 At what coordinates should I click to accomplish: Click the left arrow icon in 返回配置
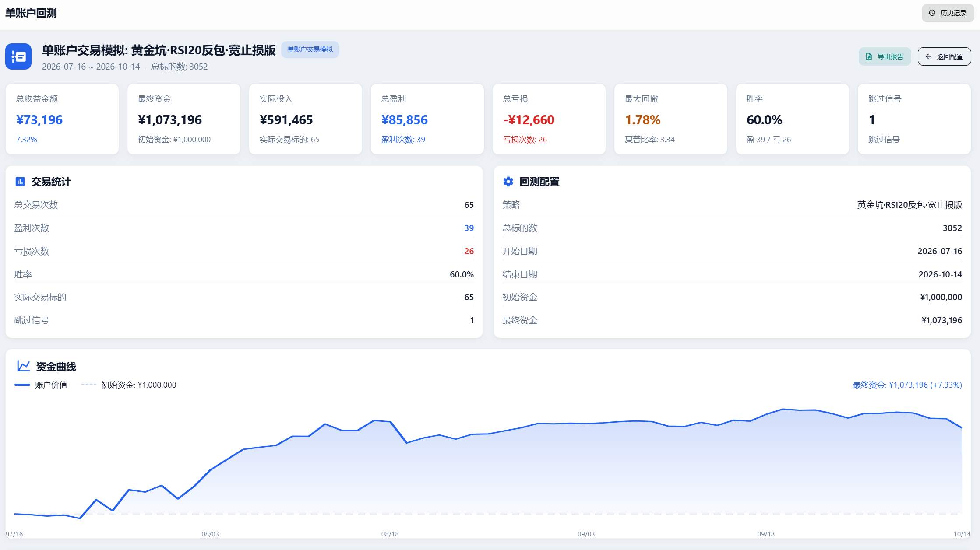click(928, 56)
